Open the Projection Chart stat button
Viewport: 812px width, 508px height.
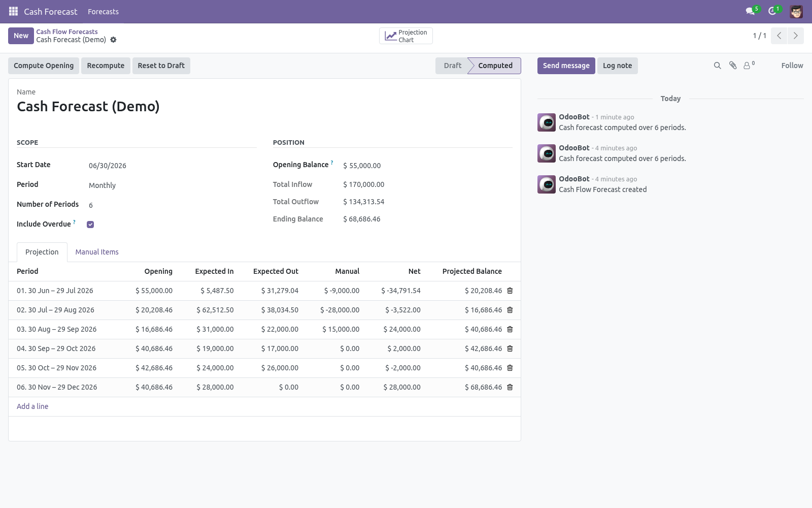tap(406, 36)
